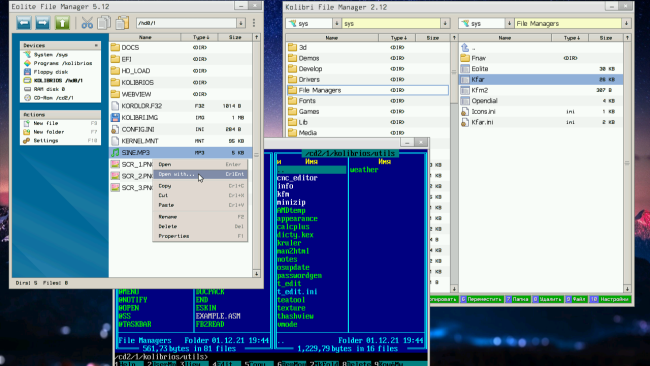Open right panel sys drive dropdown in Kolibri

click(x=509, y=24)
